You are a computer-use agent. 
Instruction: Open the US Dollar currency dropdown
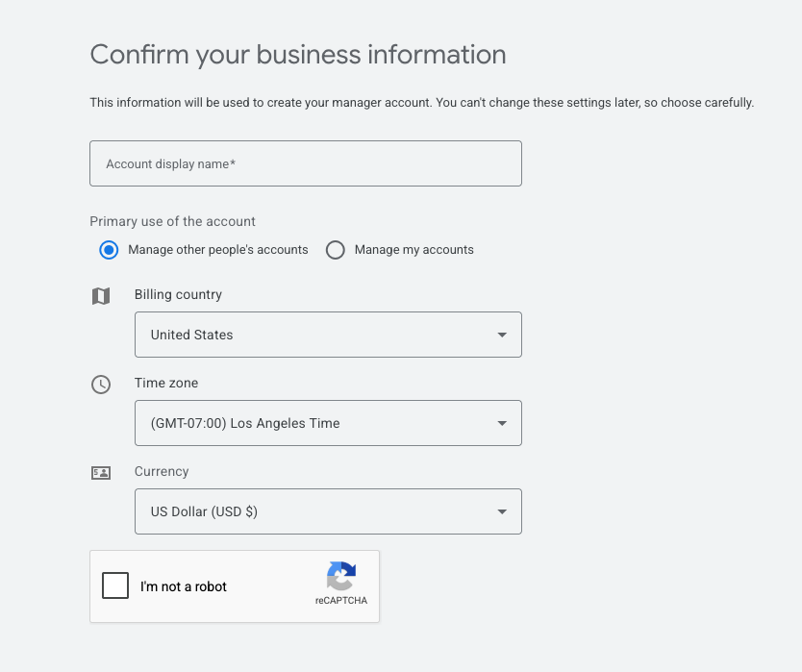(328, 511)
